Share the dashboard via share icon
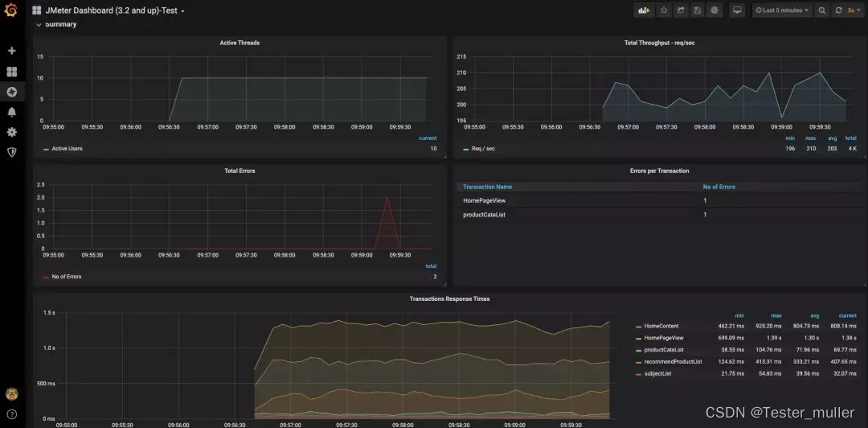This screenshot has height=428, width=868. [x=681, y=10]
